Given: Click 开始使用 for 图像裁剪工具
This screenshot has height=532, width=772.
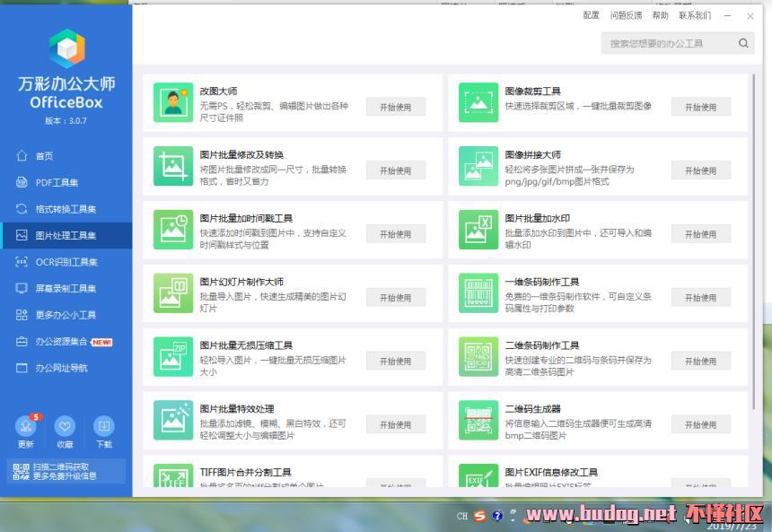Looking at the screenshot, I should point(700,107).
